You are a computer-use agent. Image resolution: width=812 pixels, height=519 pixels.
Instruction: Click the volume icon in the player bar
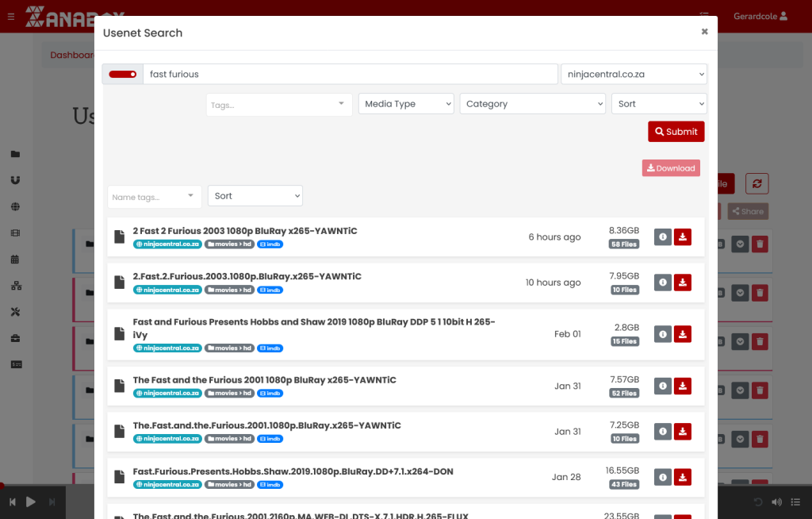pyautogui.click(x=777, y=502)
